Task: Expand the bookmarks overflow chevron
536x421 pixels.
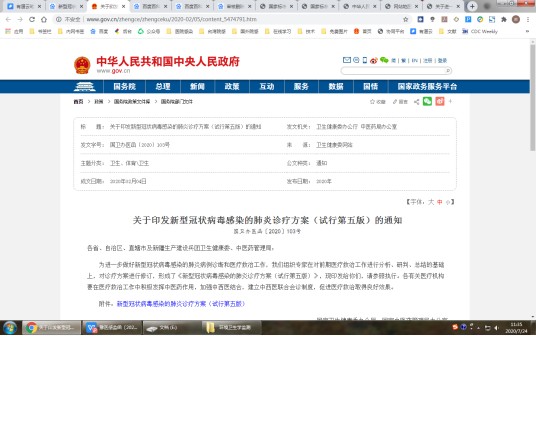Action: [527, 31]
